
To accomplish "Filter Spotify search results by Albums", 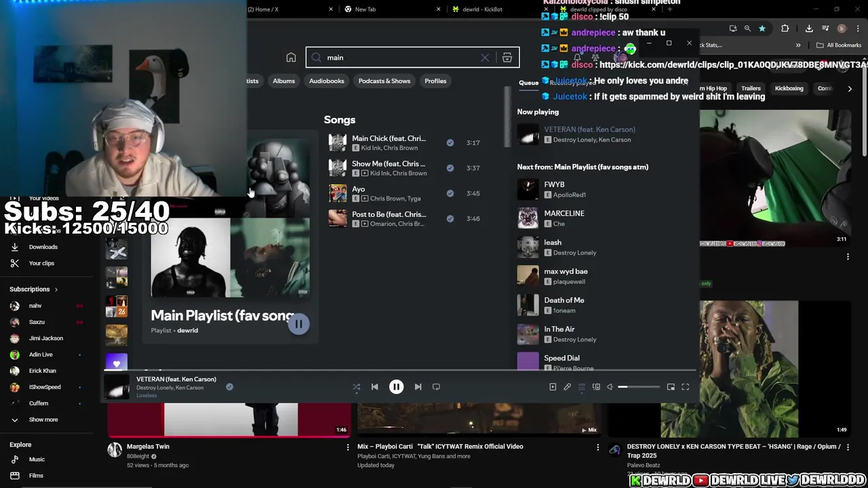I will click(283, 81).
